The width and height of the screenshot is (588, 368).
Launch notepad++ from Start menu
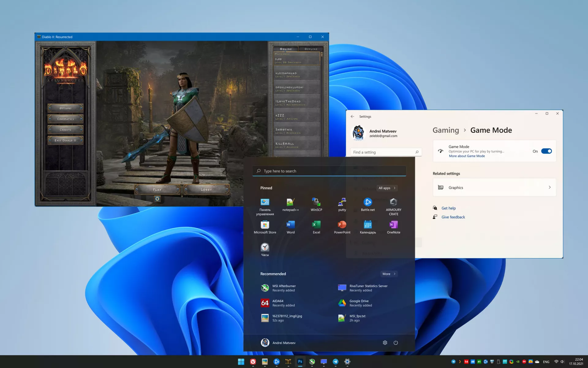point(290,205)
